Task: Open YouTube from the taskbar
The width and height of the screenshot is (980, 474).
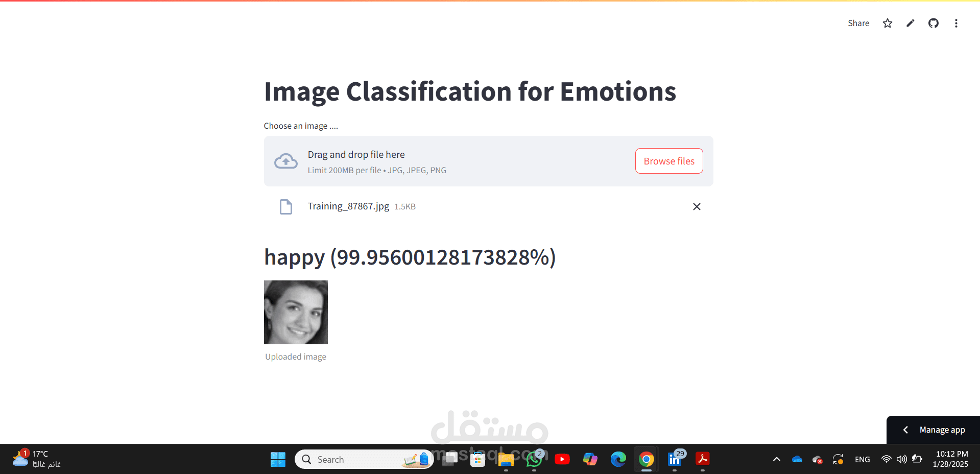Action: click(x=562, y=459)
